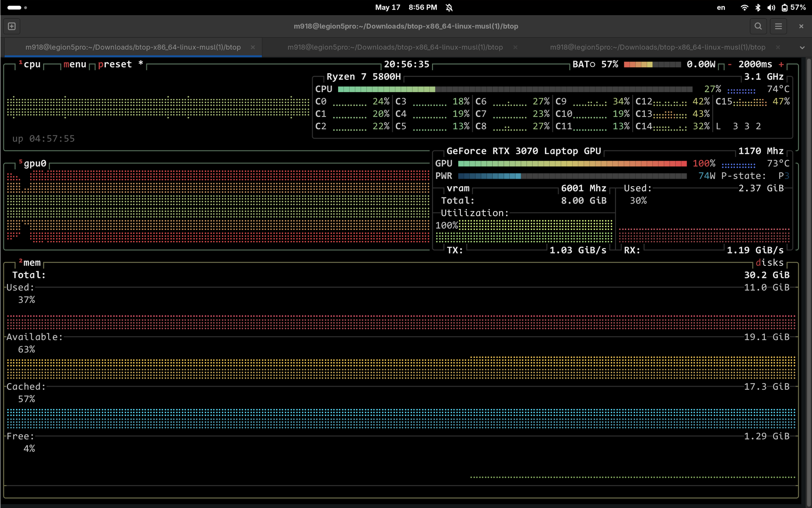
Task: Open the en keyboard layout indicator
Action: pyautogui.click(x=721, y=7)
